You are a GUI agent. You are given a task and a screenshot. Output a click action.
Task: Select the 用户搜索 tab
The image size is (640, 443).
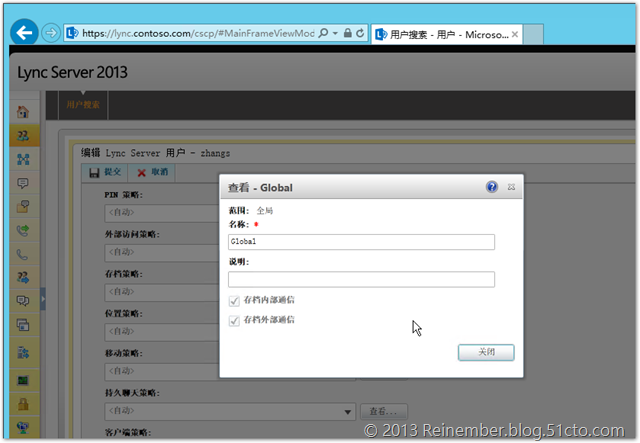click(x=82, y=104)
